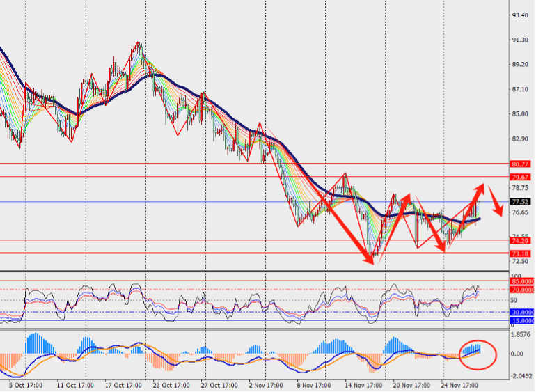Click the 17 Oct 17:00 time label
Screen dimensions: 536x392
point(123,386)
